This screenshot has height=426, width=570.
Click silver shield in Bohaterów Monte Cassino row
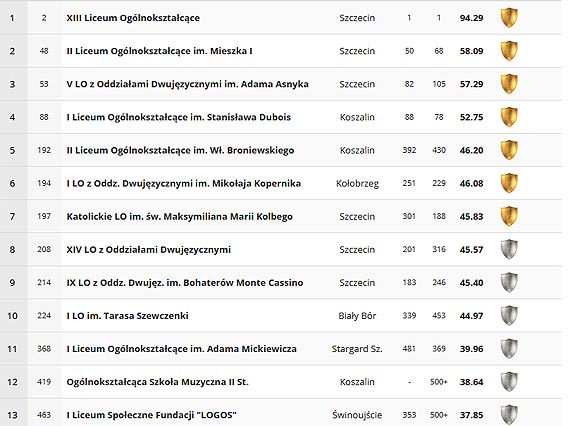tap(509, 282)
